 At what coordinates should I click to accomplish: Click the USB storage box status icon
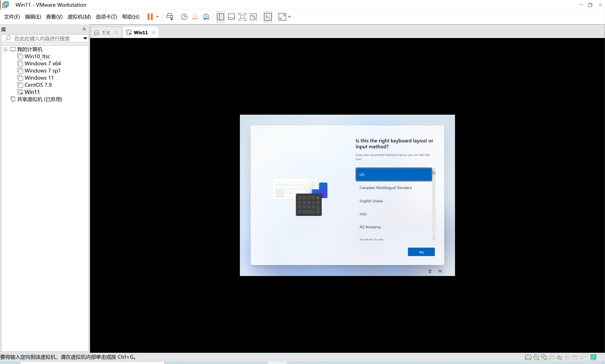coord(575,357)
